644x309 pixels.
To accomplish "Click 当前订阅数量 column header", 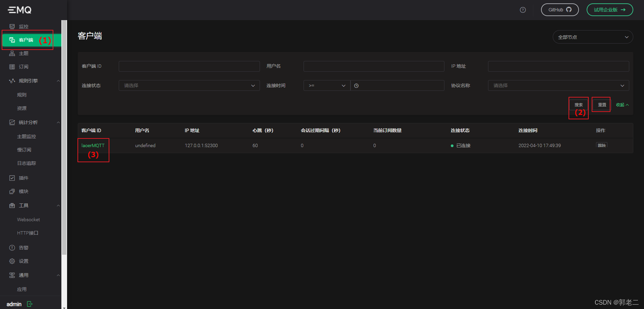I will pyautogui.click(x=387, y=130).
